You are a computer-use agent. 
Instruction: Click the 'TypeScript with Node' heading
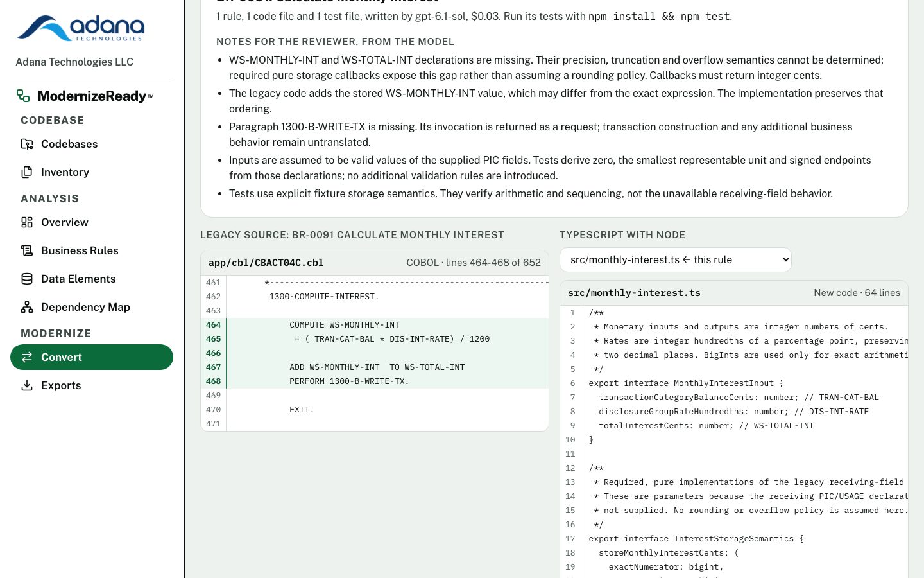click(622, 235)
